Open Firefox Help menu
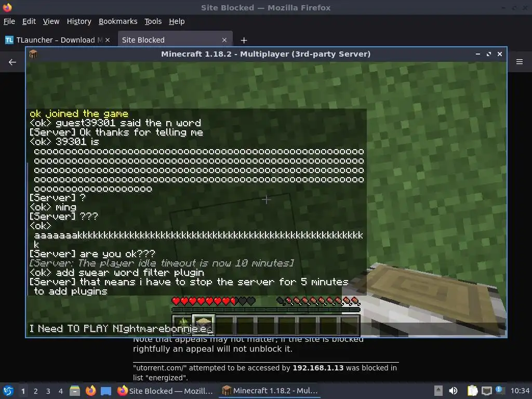 tap(177, 21)
